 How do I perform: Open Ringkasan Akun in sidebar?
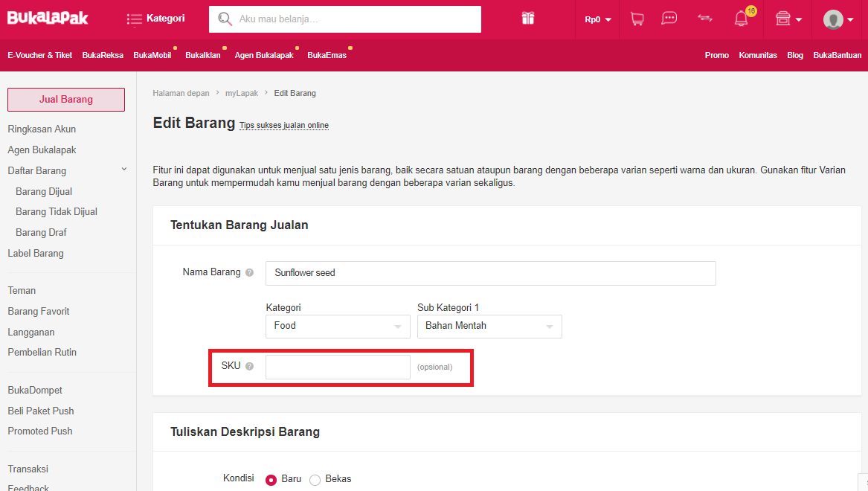pos(42,129)
